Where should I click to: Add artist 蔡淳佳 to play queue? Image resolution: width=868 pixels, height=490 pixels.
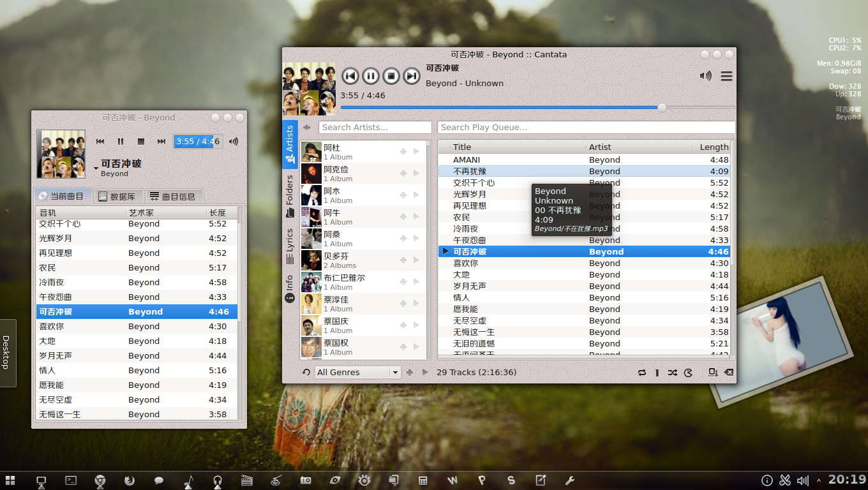tap(403, 304)
